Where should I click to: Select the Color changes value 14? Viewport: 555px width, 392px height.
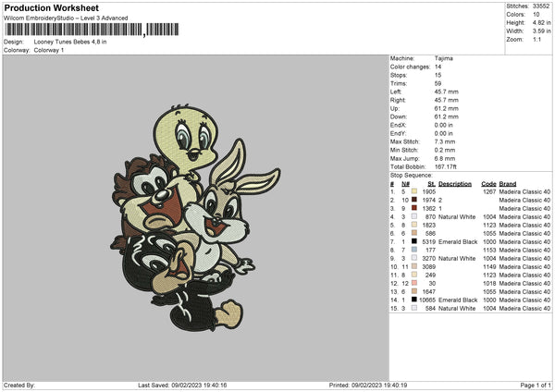click(438, 67)
